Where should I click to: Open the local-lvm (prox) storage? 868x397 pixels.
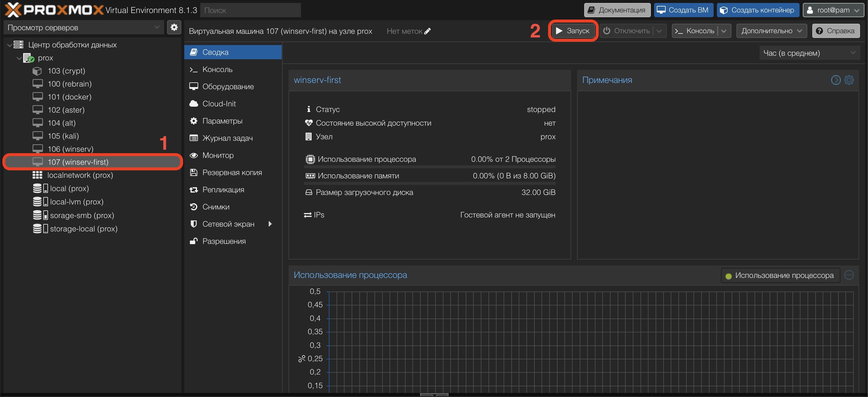[x=76, y=201]
